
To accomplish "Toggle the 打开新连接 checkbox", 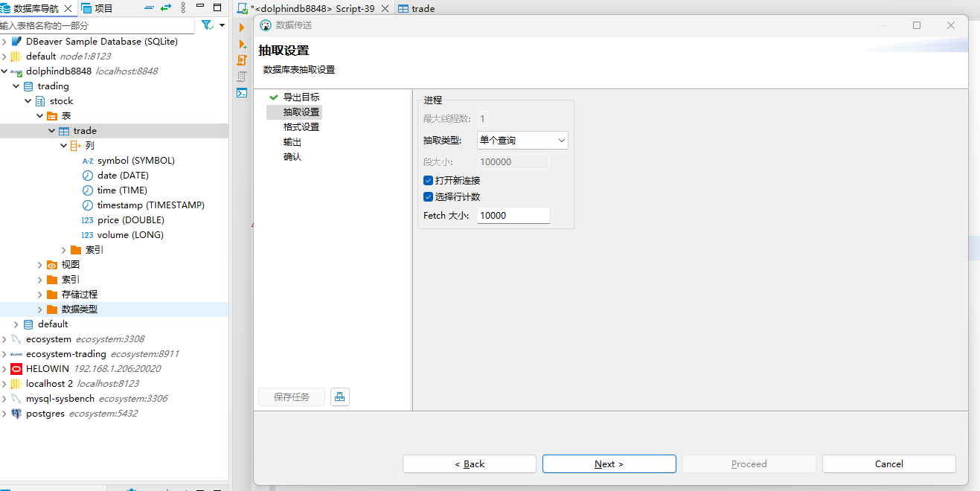I will point(428,181).
